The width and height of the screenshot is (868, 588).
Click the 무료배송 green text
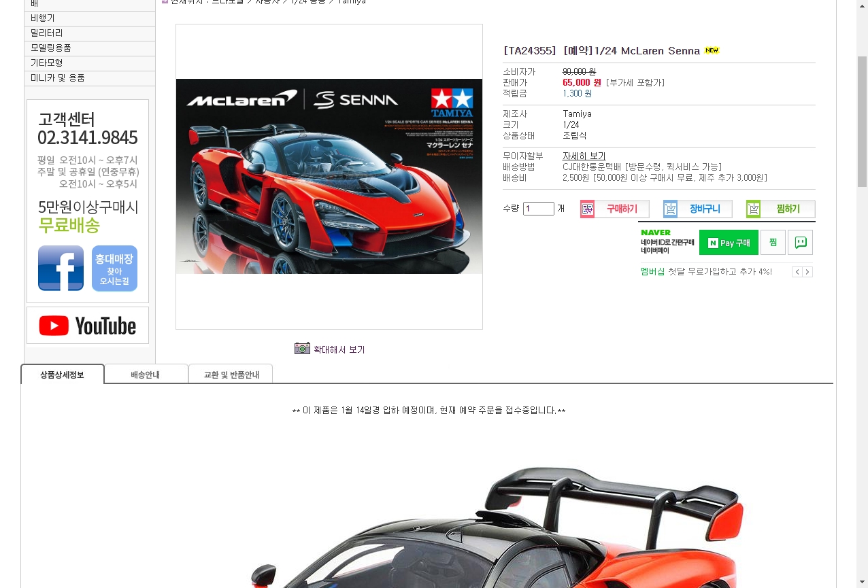(x=69, y=225)
